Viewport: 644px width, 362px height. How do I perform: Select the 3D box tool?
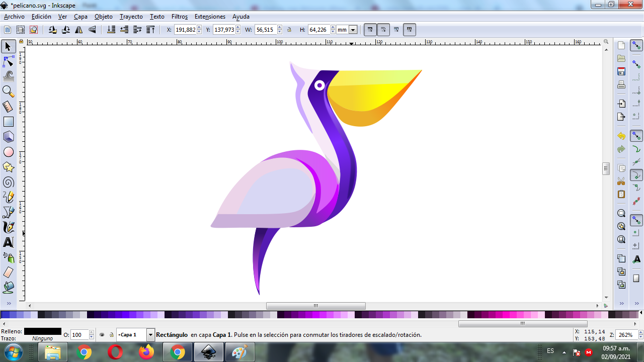[8, 137]
